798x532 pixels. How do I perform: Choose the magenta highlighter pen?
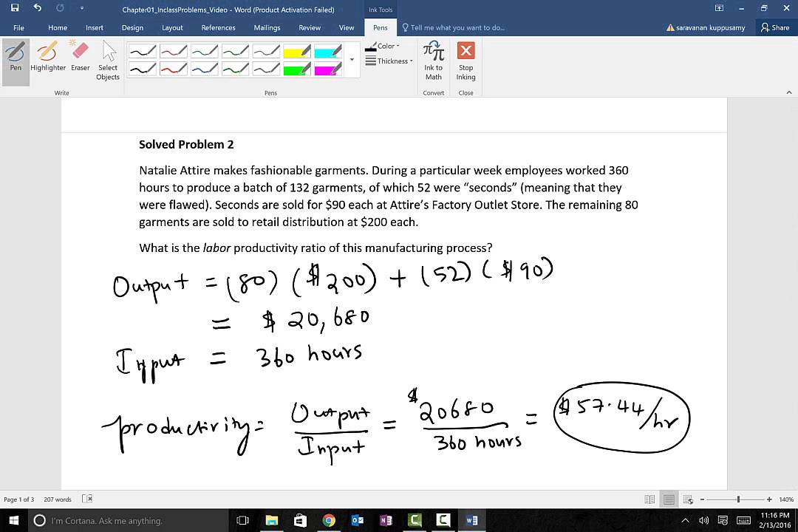pos(328,68)
